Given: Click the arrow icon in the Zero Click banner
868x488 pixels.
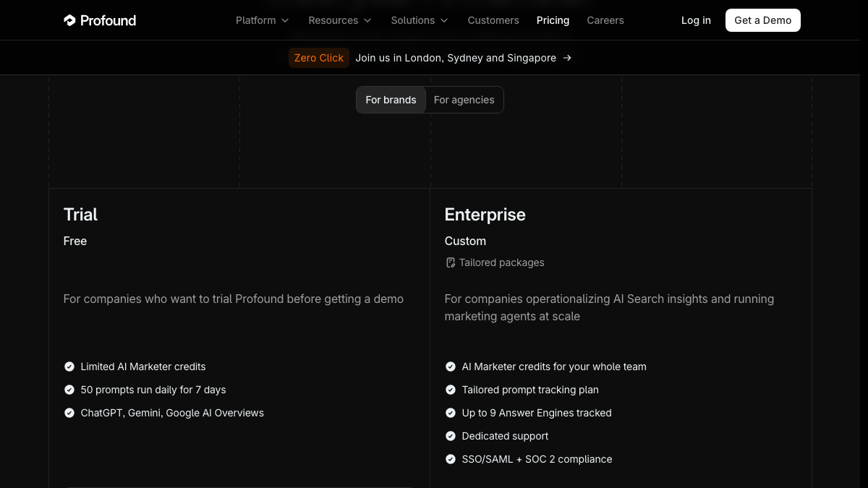Looking at the screenshot, I should click(567, 58).
